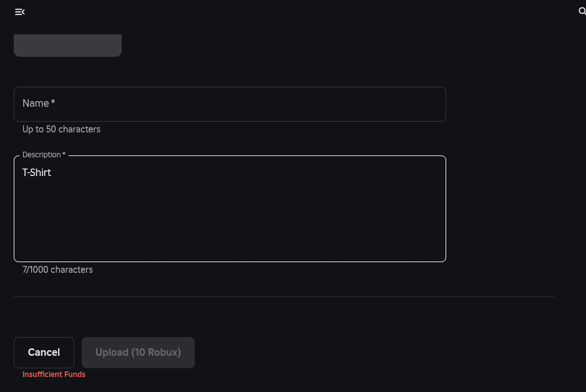Click the required asterisk beside Description

click(x=64, y=154)
